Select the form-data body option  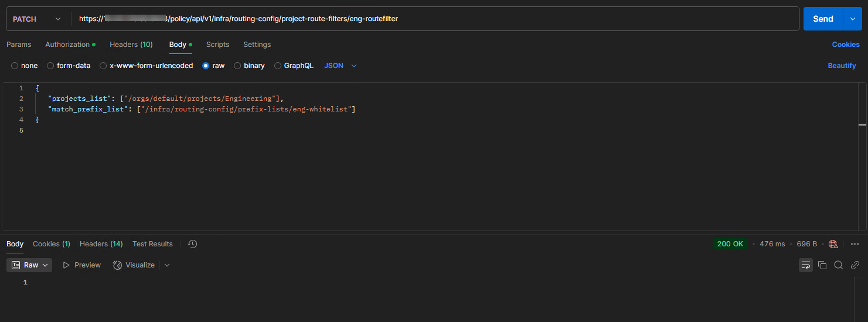pos(50,66)
